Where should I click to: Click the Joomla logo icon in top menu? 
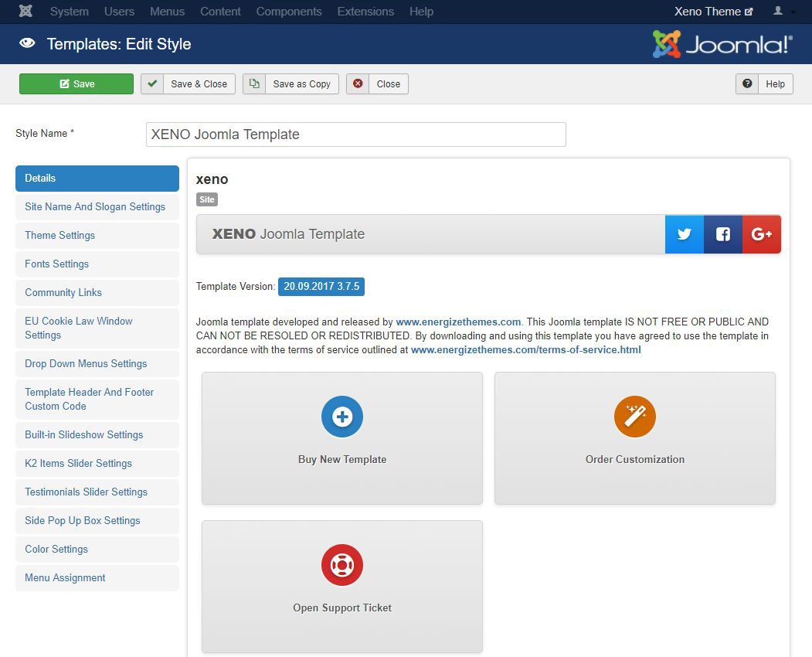[25, 12]
